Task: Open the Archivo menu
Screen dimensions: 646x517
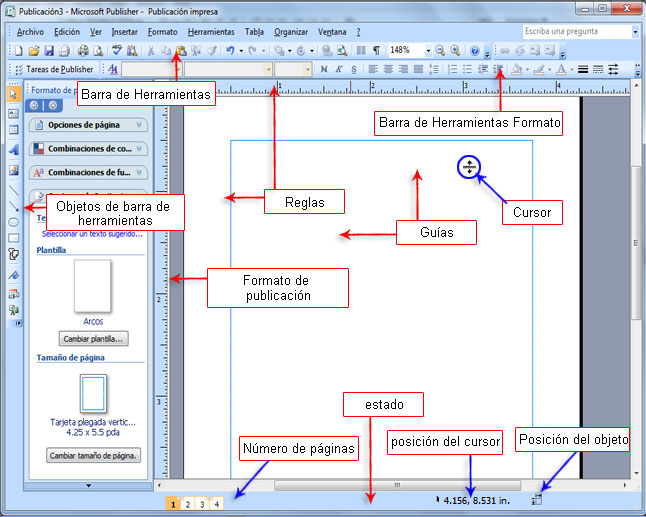Action: click(x=30, y=32)
